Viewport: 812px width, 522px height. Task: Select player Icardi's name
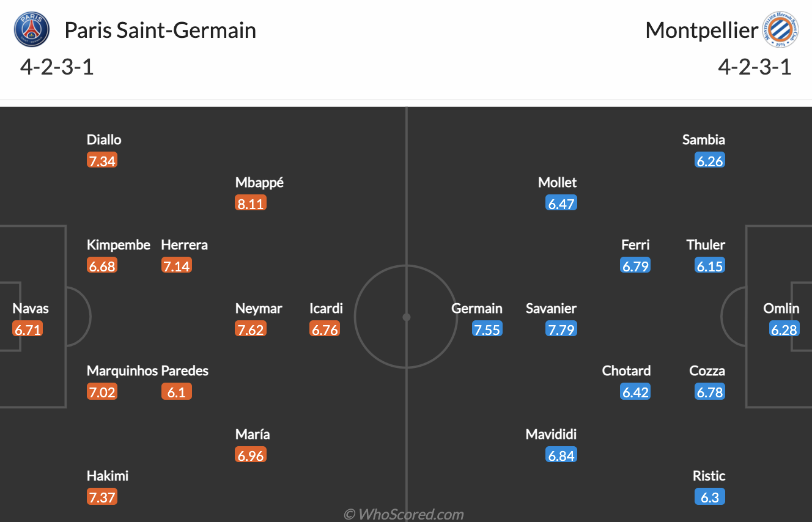(x=326, y=309)
